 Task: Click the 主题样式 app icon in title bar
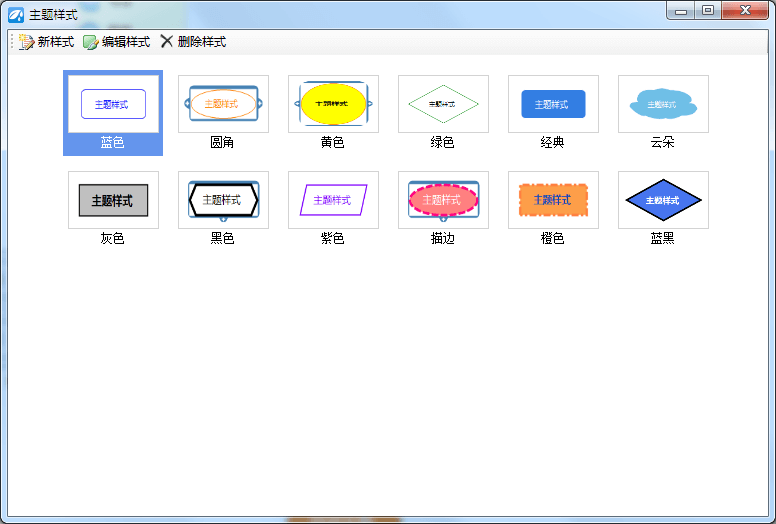point(16,15)
